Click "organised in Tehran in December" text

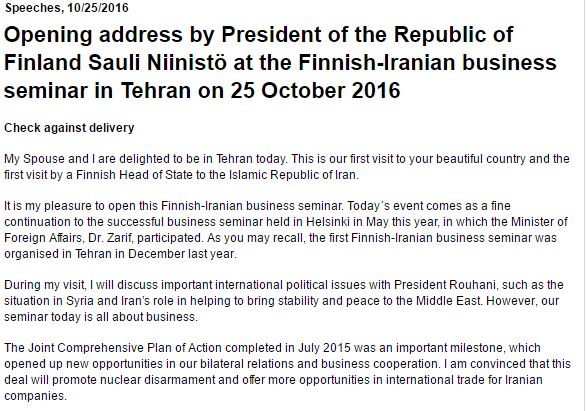(x=95, y=254)
